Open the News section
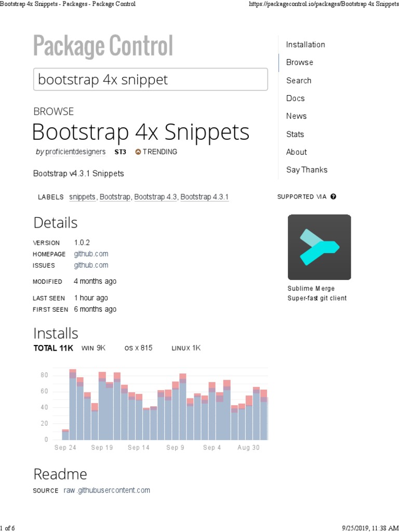The height and width of the screenshot is (532, 399). [296, 116]
